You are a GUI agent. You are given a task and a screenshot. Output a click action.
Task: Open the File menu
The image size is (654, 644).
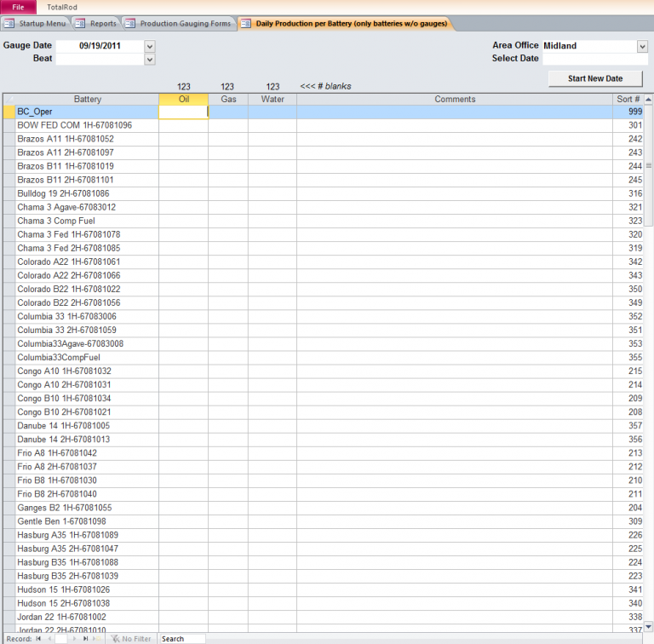click(x=18, y=7)
